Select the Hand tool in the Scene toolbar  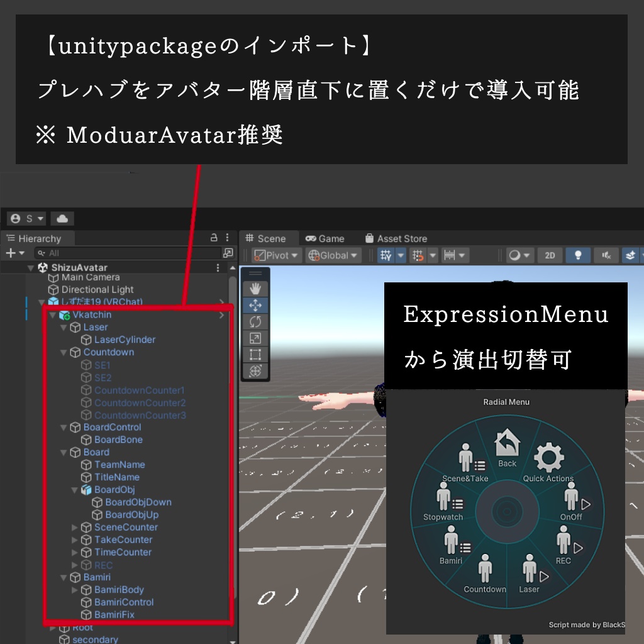click(256, 289)
